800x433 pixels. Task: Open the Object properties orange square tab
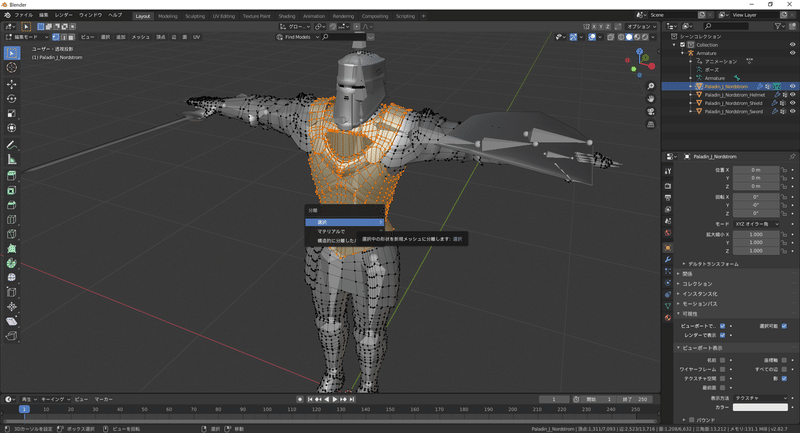point(668,248)
